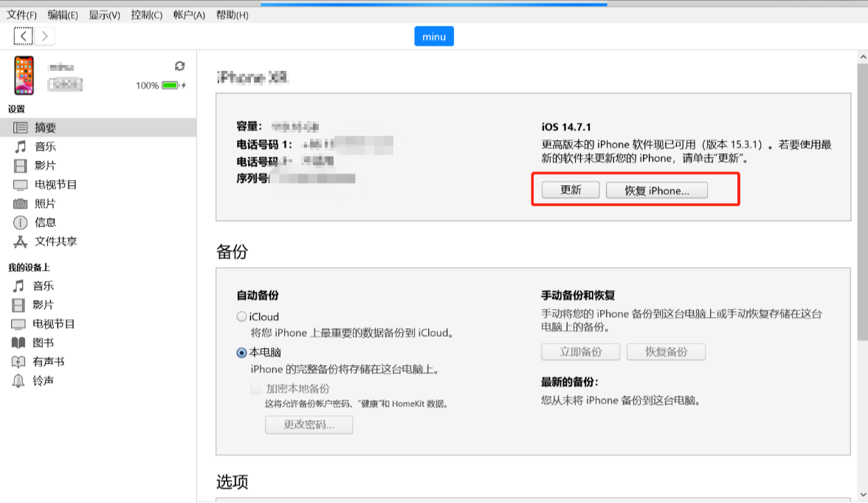Click 您从未将 iPhone 备份到这台电脑 text
Image resolution: width=868 pixels, height=503 pixels.
pos(621,400)
